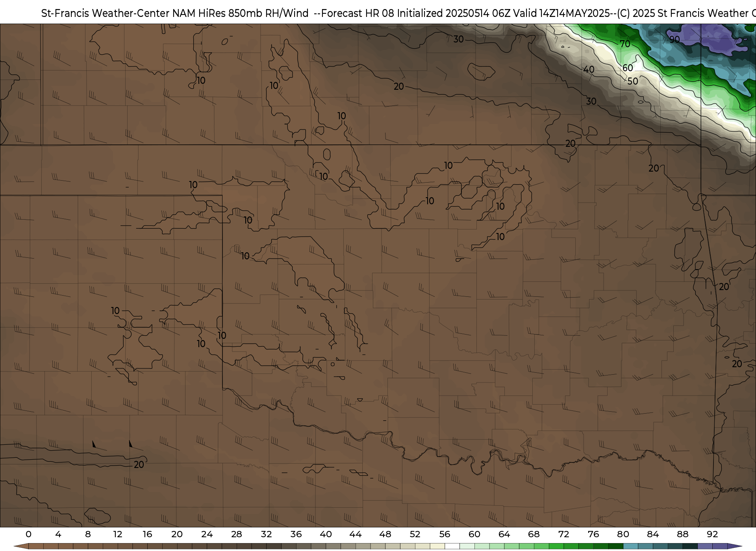Click colorbar tick label '0'
Screen dimensions: 756x551
click(x=28, y=534)
